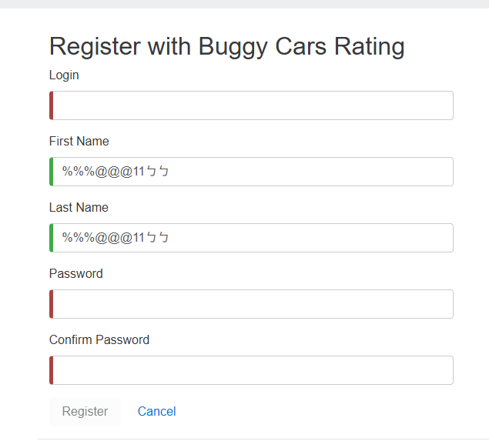Click red validation bar on Password field

tap(52, 304)
